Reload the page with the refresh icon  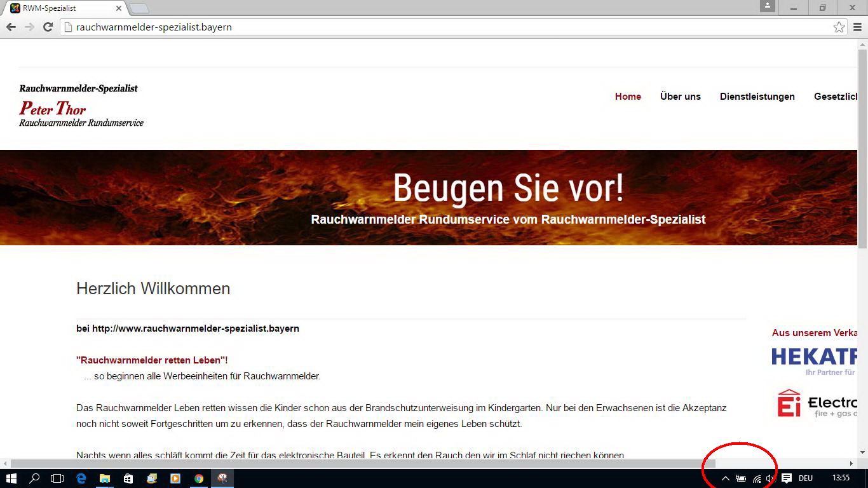[48, 27]
